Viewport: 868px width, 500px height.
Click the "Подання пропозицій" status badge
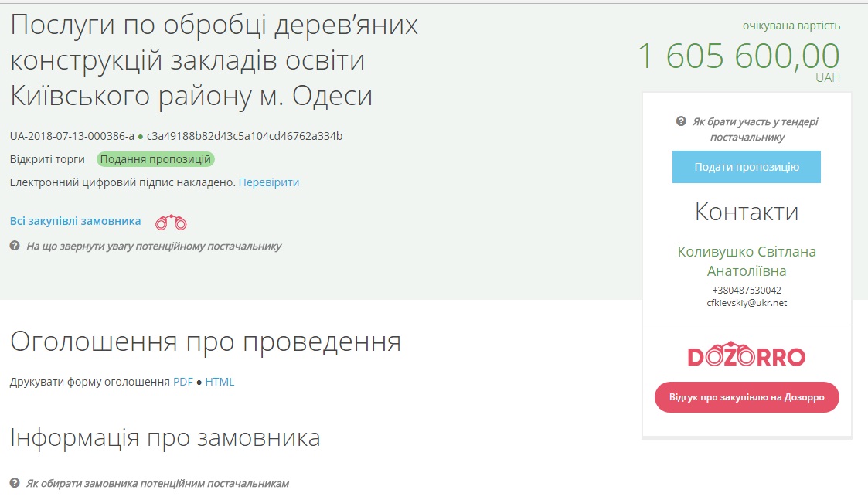[155, 159]
